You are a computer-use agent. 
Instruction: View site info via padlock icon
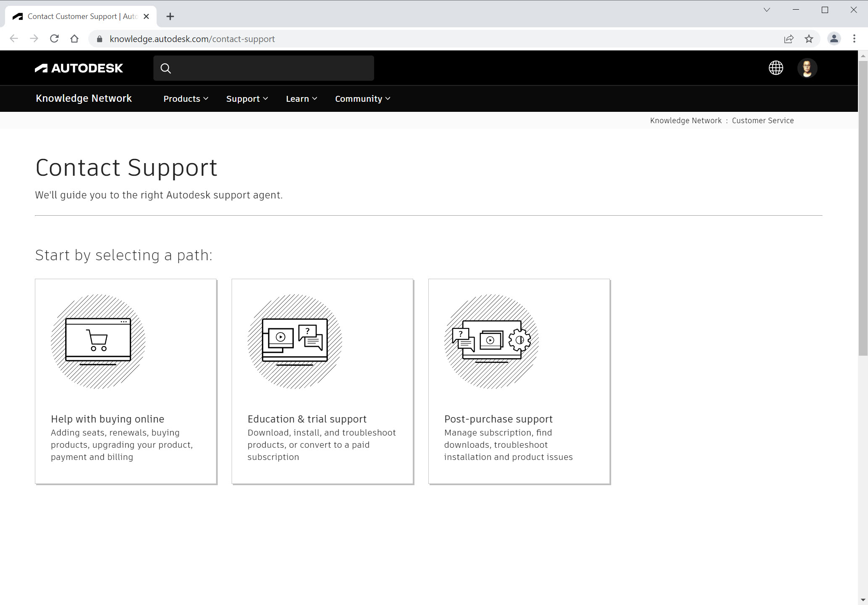(100, 39)
